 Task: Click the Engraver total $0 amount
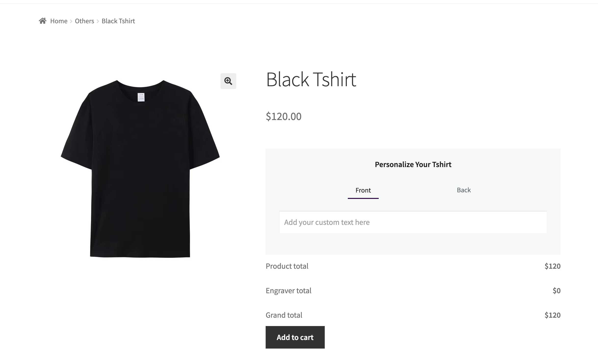click(x=557, y=291)
